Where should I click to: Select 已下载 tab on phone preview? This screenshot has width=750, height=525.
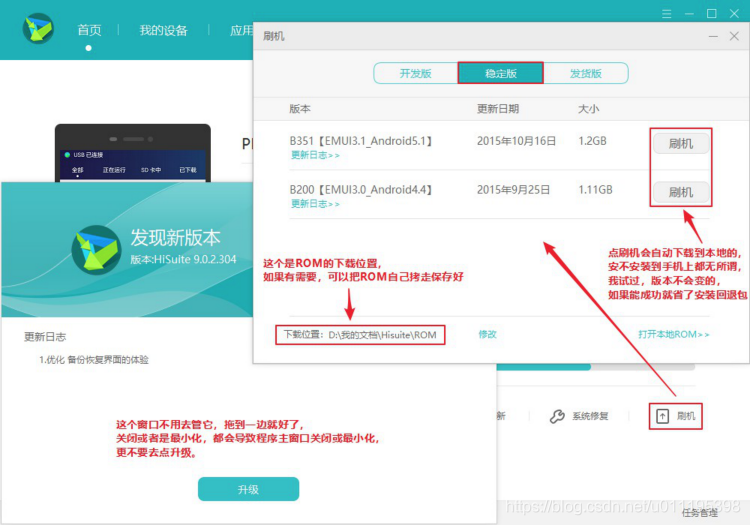(188, 170)
